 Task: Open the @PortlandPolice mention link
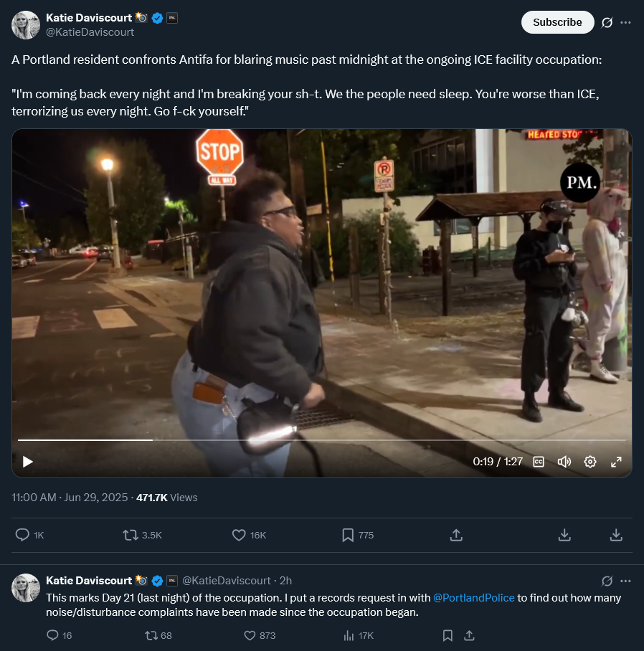473,597
